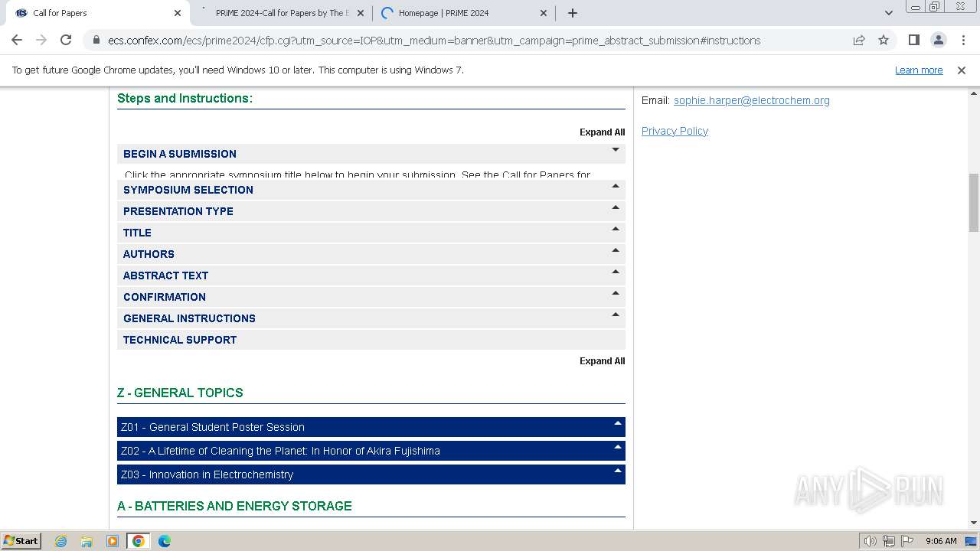Close the Homepage PRiME 2024 tab
This screenshot has width=980, height=551.
544,13
